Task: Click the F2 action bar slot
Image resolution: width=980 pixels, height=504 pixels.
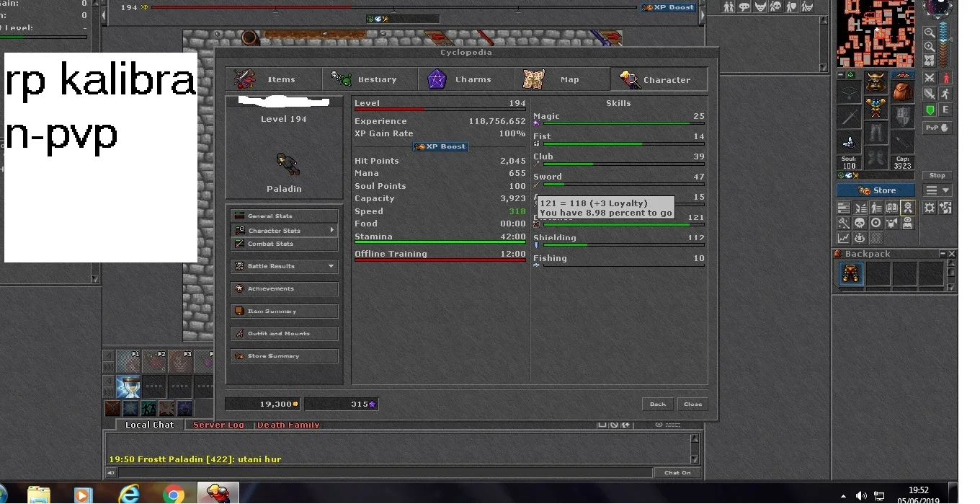Action: [154, 362]
